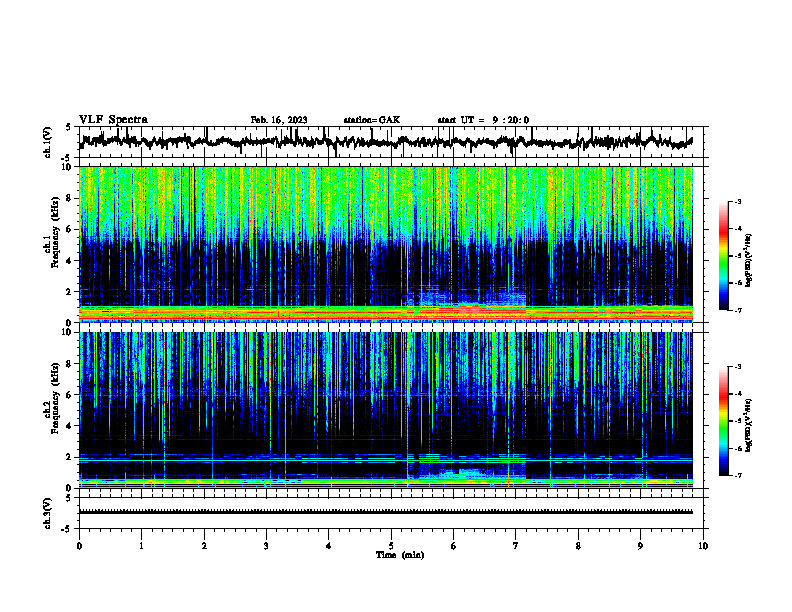Click time axis tick label "7"
Screen dimensions: 792x612
click(516, 546)
